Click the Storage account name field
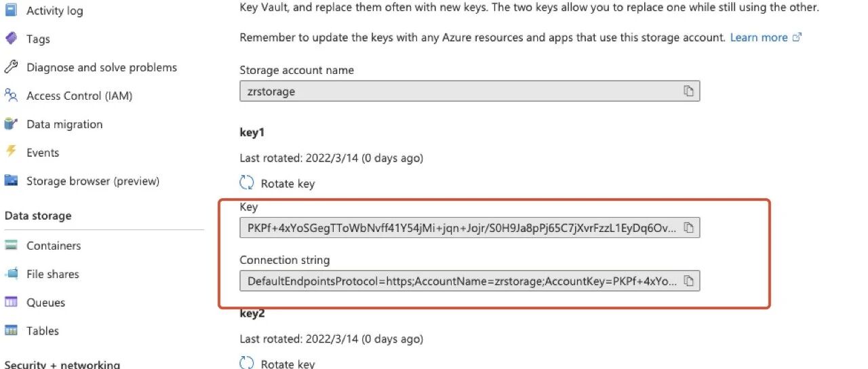The image size is (868, 369). (x=469, y=92)
